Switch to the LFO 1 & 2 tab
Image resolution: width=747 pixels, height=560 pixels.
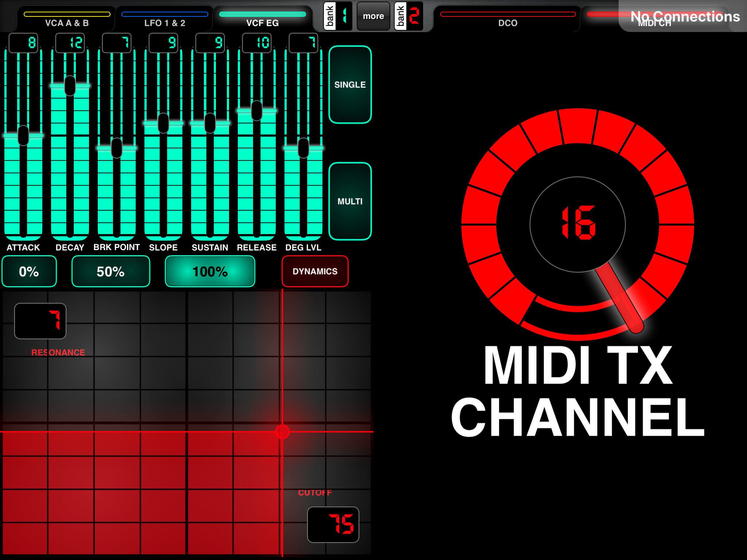165,19
